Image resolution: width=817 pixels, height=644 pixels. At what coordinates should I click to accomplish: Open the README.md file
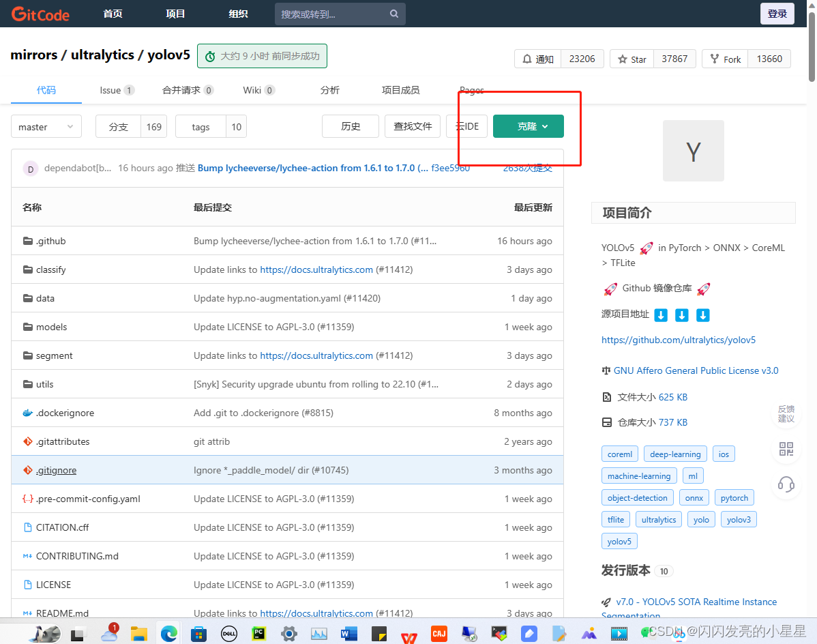(62, 613)
